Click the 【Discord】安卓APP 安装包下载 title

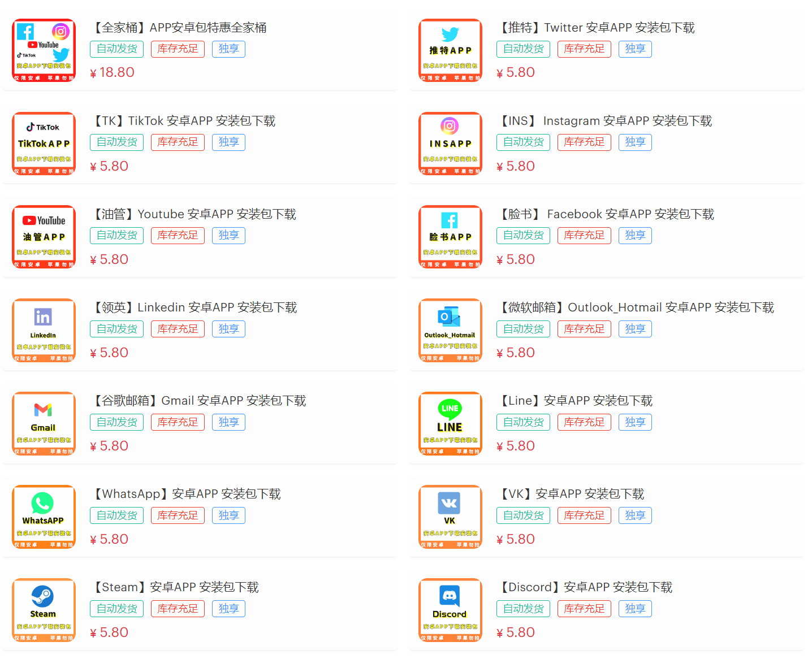pos(585,587)
